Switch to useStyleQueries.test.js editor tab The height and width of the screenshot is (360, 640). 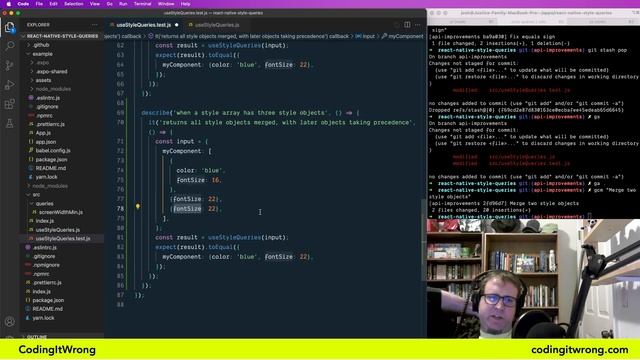point(144,25)
